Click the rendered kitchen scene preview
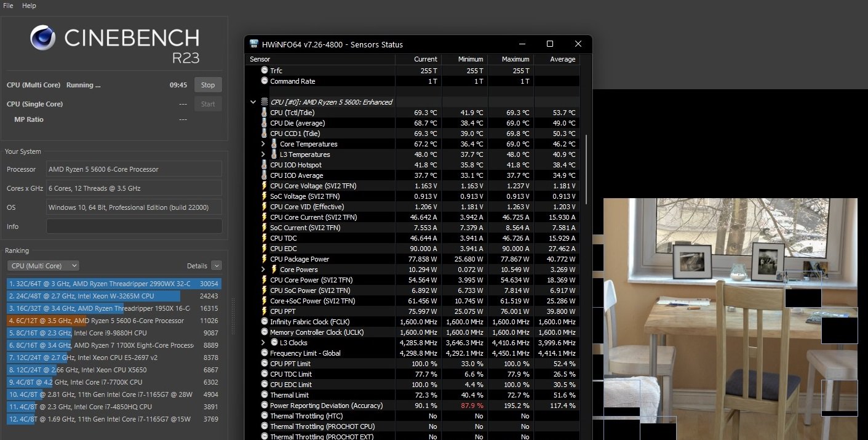The width and height of the screenshot is (868, 440). coord(730,319)
